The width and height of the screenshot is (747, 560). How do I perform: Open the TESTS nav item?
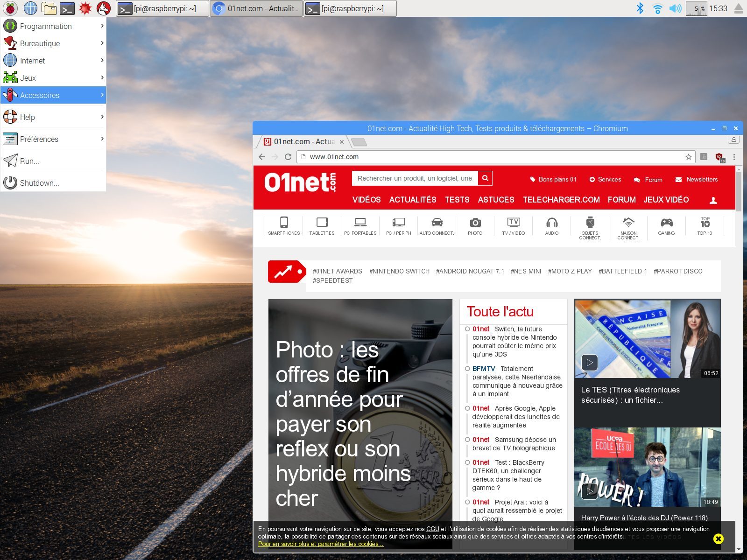point(457,200)
